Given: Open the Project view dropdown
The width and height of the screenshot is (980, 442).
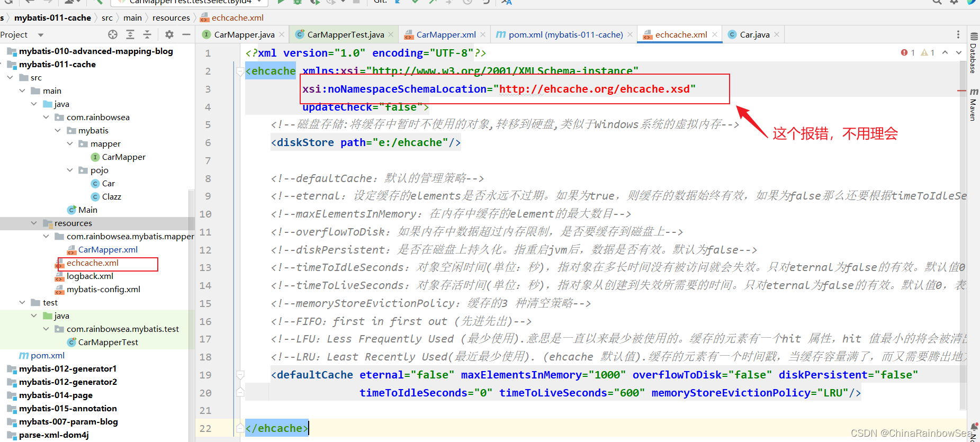Looking at the screenshot, I should [x=41, y=35].
